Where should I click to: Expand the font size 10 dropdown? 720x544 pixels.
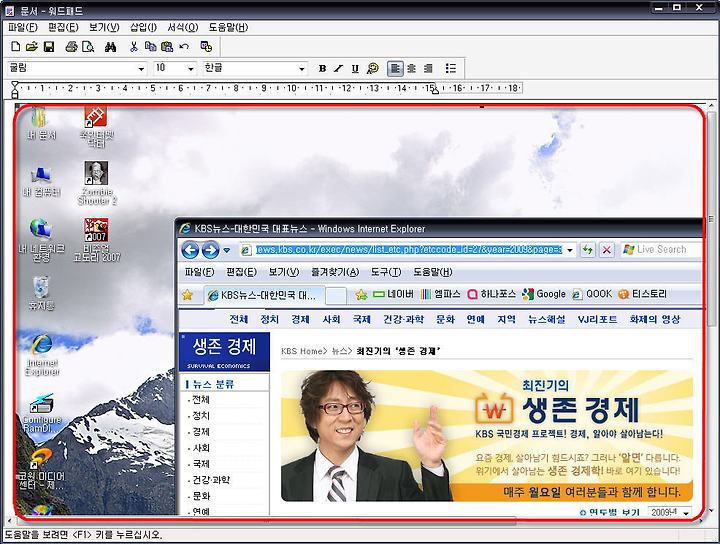[191, 69]
